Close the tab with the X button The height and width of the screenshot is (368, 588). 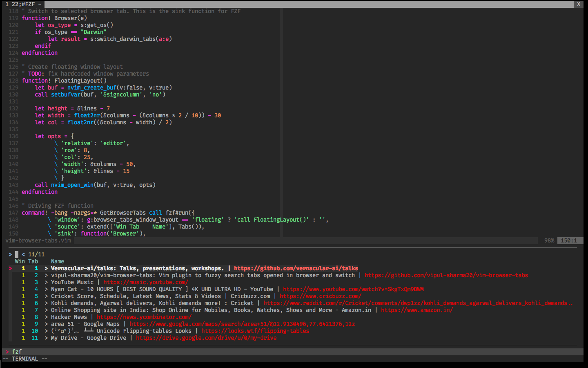579,4
